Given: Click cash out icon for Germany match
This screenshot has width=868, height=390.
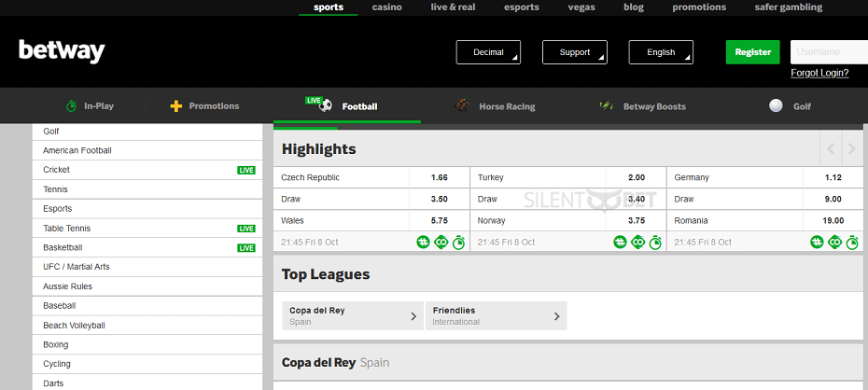Looking at the screenshot, I should (834, 242).
